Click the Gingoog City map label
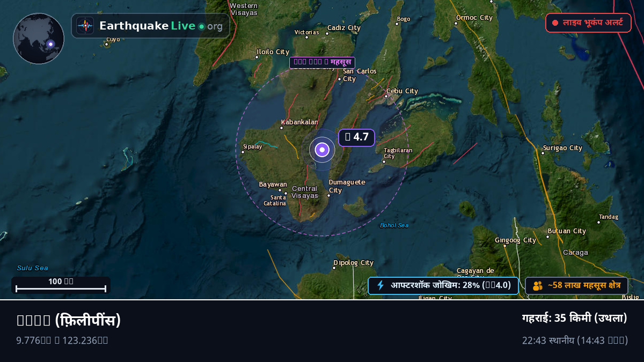This screenshot has height=362, width=644. (x=515, y=240)
